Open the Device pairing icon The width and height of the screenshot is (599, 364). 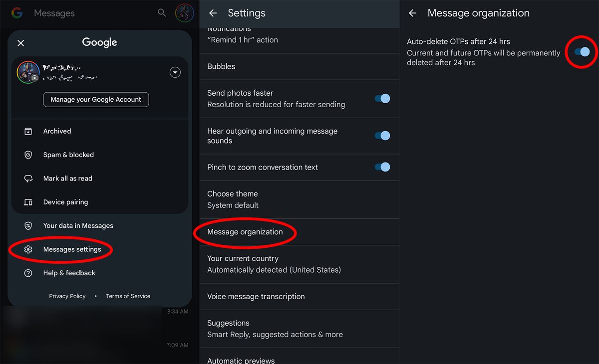click(x=28, y=202)
